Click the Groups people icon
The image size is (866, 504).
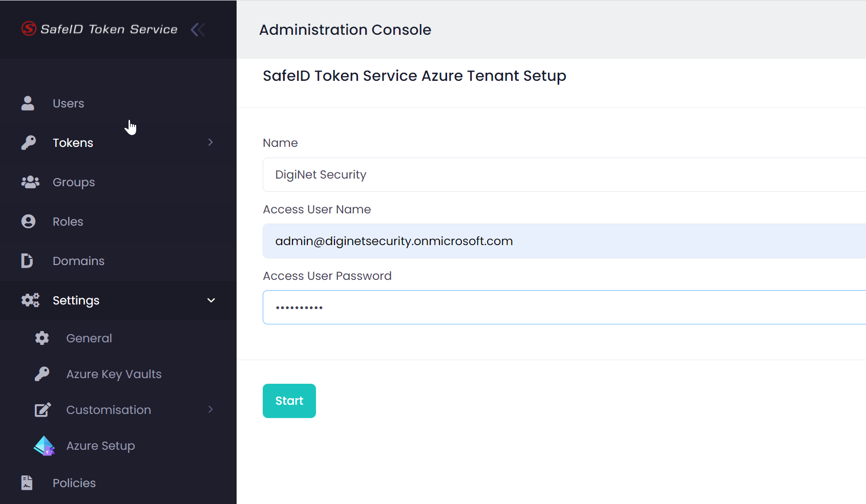tap(30, 182)
